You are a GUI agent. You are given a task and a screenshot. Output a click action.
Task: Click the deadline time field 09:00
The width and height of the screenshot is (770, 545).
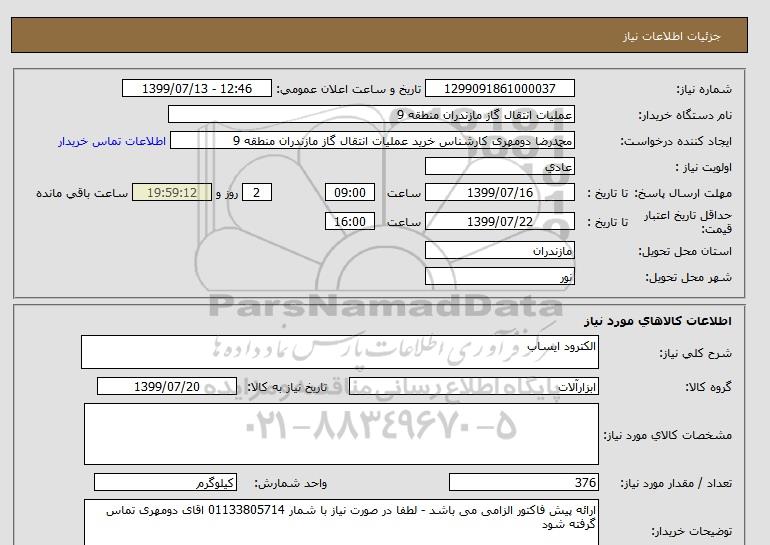(x=350, y=192)
